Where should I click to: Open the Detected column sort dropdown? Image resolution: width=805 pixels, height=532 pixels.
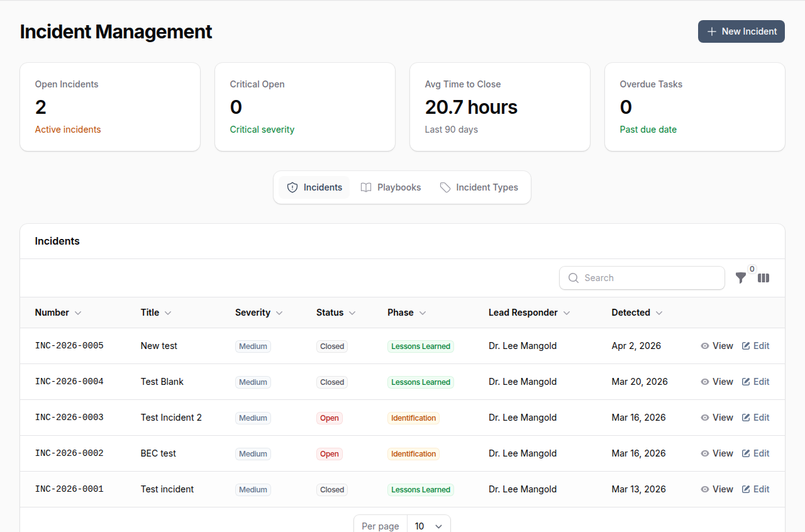(x=658, y=313)
